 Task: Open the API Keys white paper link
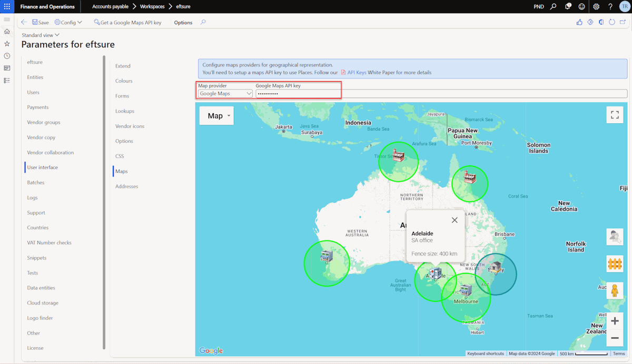(357, 72)
